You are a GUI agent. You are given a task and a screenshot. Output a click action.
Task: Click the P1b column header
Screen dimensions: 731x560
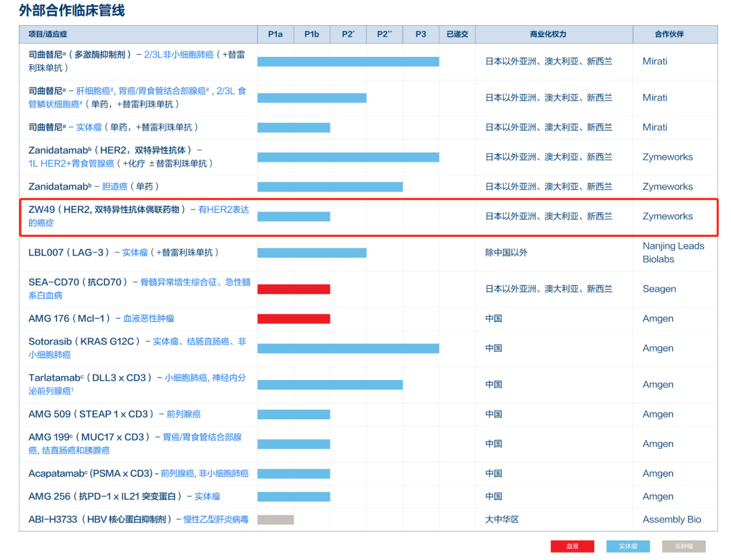(312, 34)
